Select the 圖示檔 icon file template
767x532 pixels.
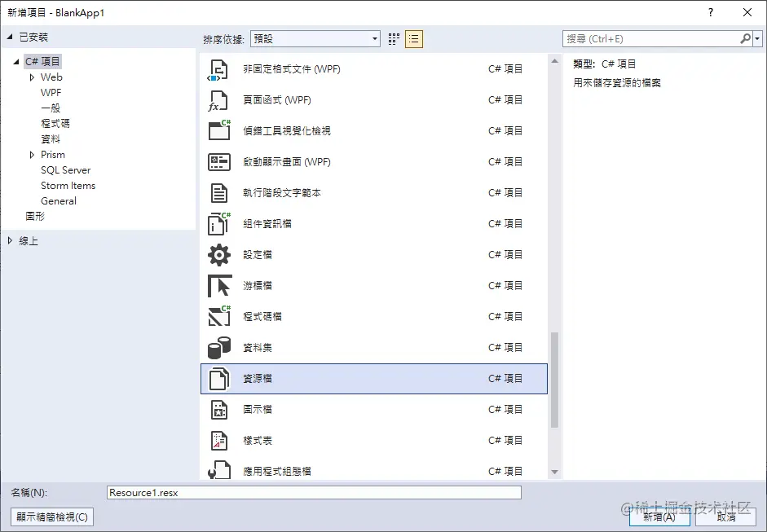pos(218,409)
